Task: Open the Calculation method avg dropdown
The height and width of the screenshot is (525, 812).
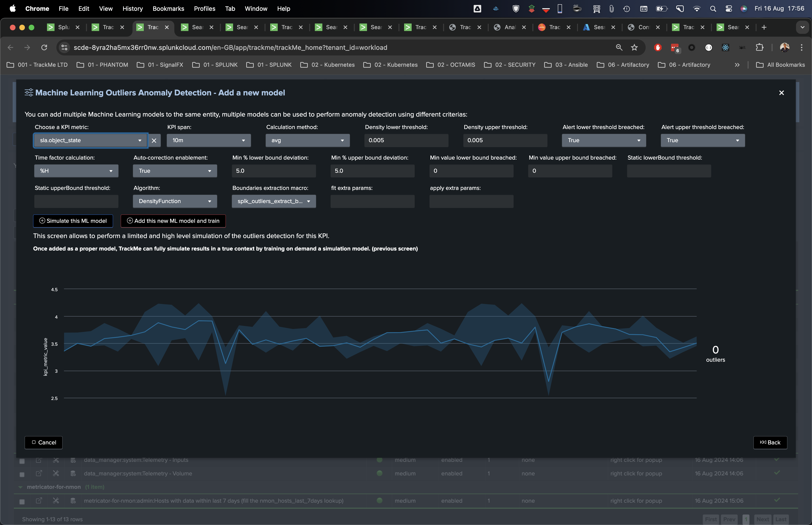Action: click(307, 141)
